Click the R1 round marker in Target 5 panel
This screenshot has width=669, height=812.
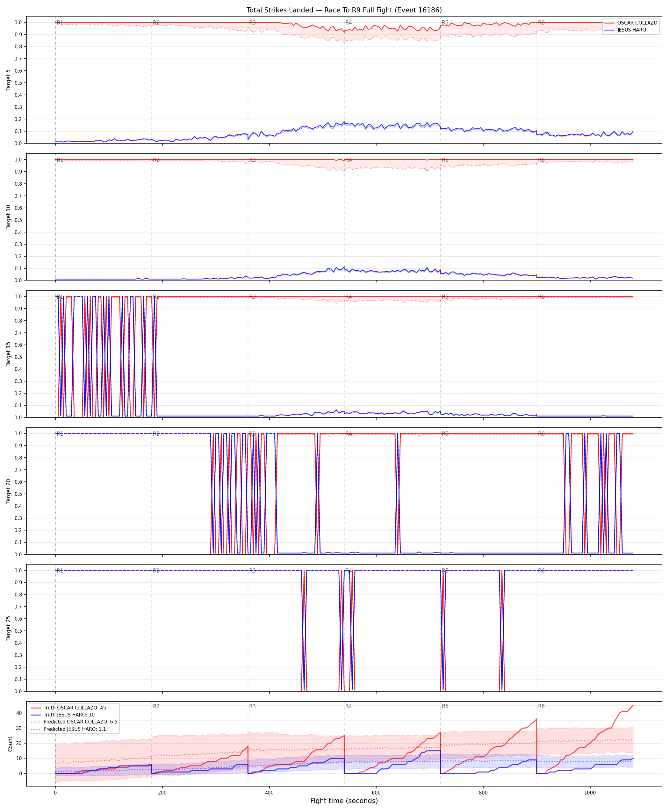[x=60, y=23]
